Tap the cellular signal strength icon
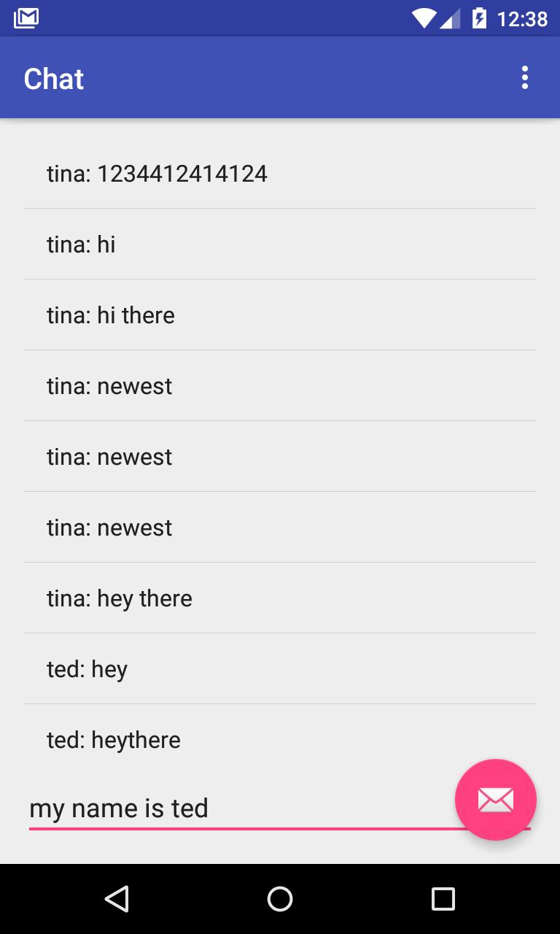 coord(451,18)
